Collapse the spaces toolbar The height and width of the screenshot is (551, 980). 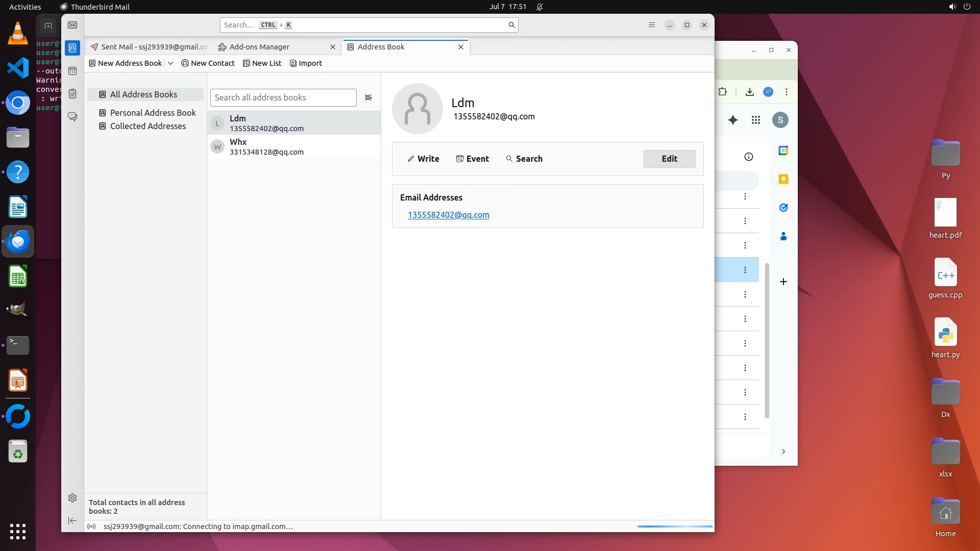72,520
